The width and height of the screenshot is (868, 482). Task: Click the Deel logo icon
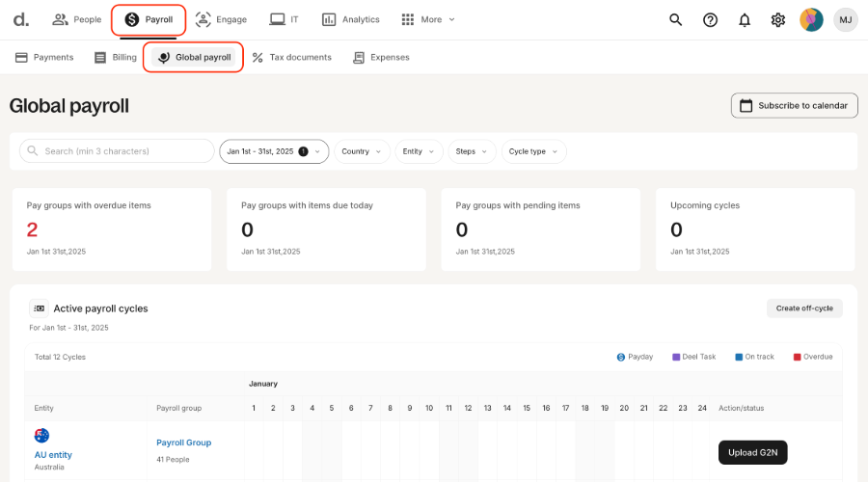pyautogui.click(x=21, y=19)
